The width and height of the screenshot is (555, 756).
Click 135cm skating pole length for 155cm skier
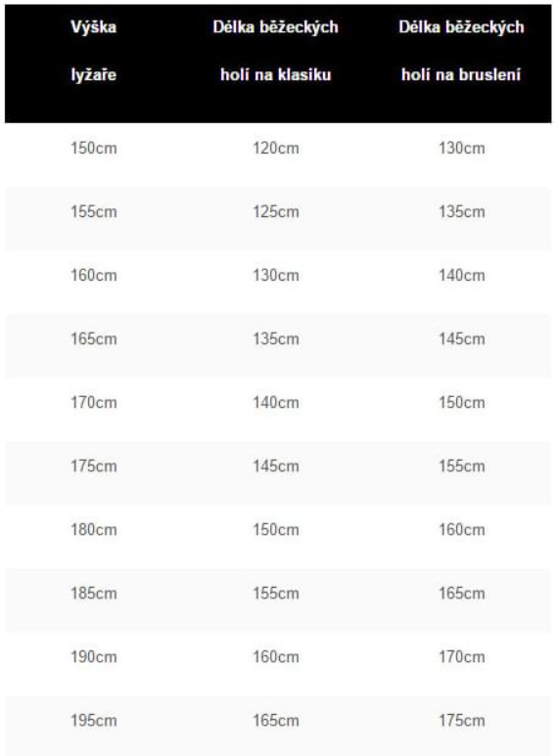461,211
